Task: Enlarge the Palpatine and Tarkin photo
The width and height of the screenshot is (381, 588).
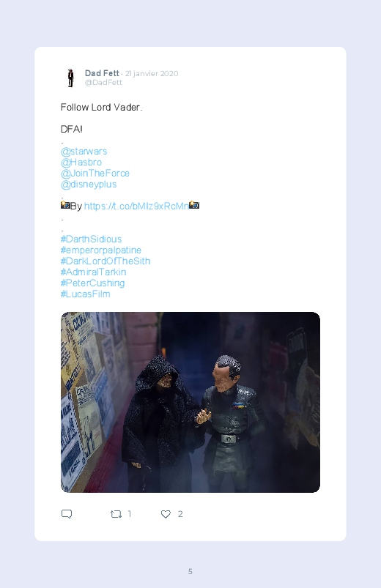Action: pyautogui.click(x=190, y=402)
